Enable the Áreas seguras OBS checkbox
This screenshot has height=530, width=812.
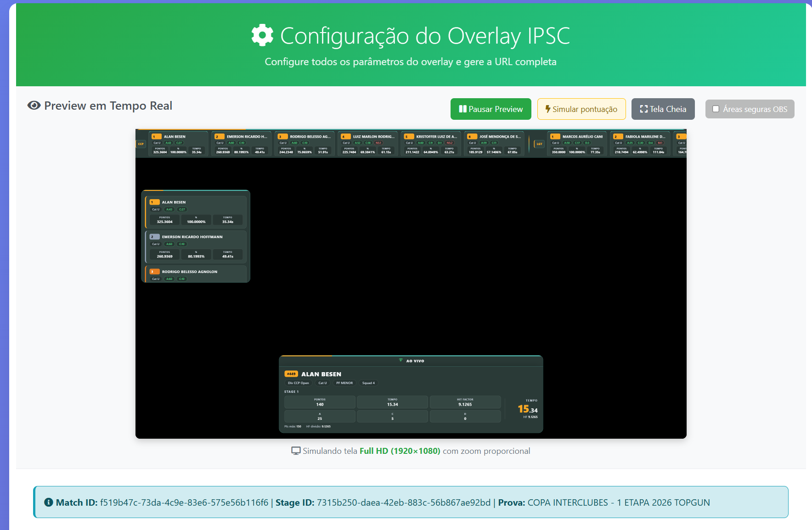(x=716, y=109)
